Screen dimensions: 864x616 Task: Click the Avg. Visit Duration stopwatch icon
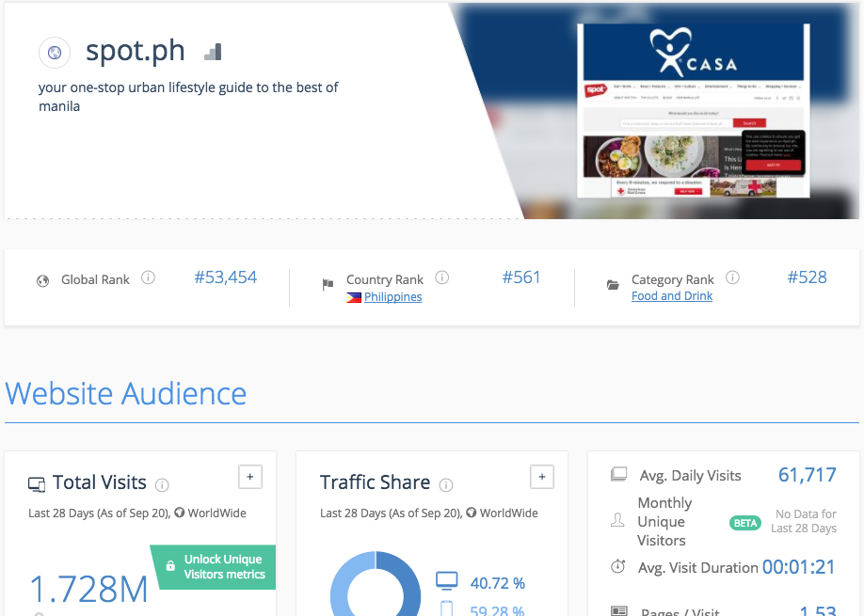(618, 566)
